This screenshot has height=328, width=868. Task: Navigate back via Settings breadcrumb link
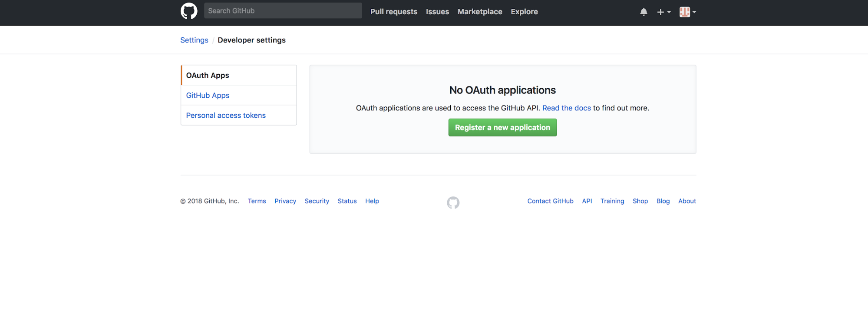[x=194, y=40]
